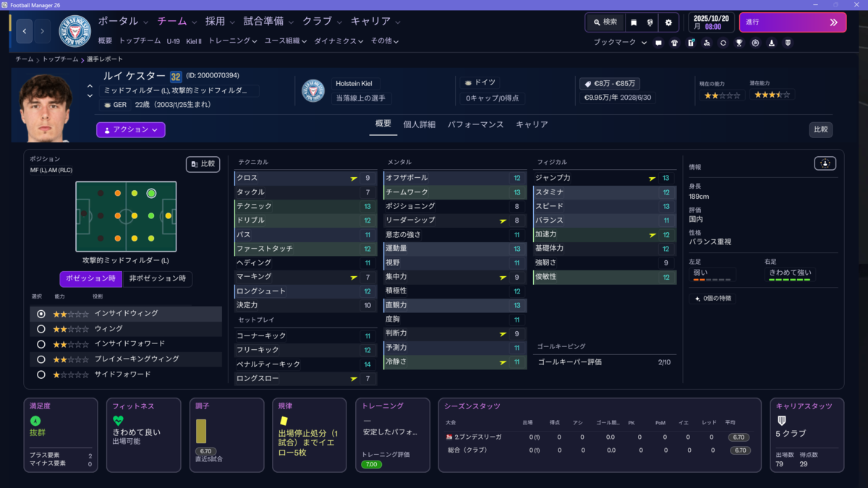This screenshot has height=488, width=868.
Task: Open the trophy competitions shortcut icon
Action: (739, 43)
